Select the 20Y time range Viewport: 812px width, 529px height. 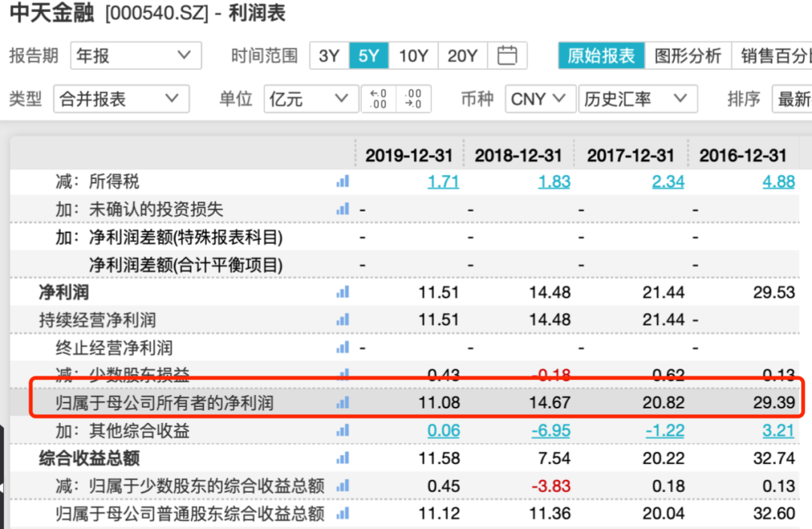(x=462, y=56)
